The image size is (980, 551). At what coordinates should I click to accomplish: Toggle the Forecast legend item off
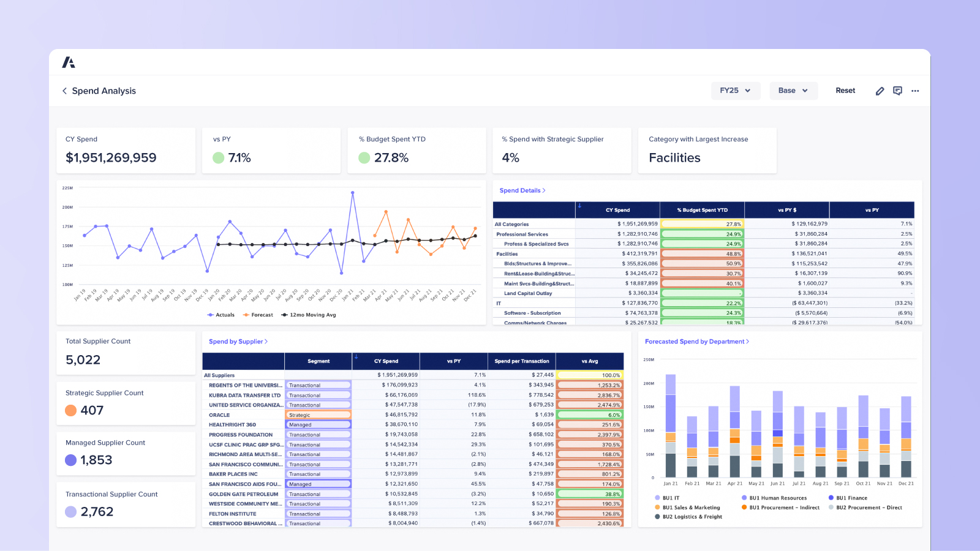pyautogui.click(x=258, y=315)
